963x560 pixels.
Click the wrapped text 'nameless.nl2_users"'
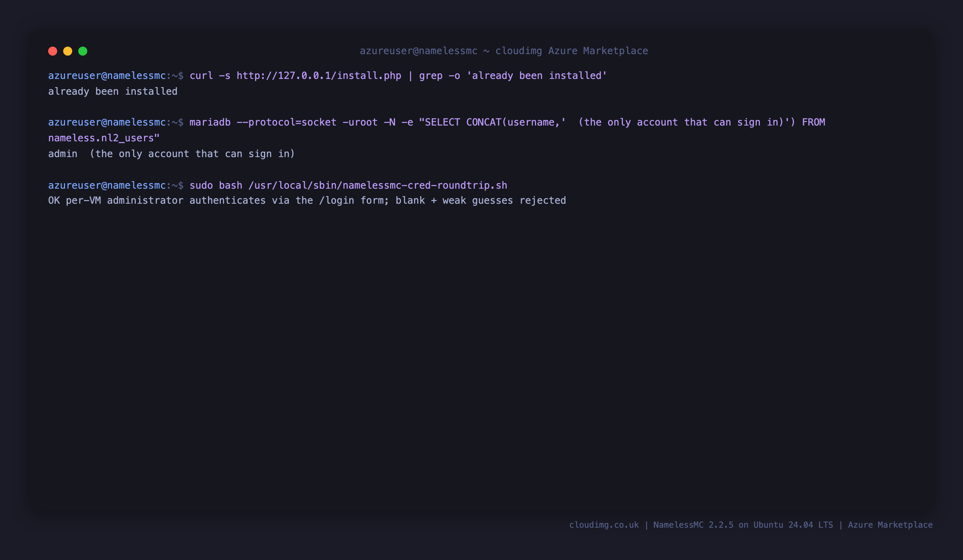(x=104, y=138)
